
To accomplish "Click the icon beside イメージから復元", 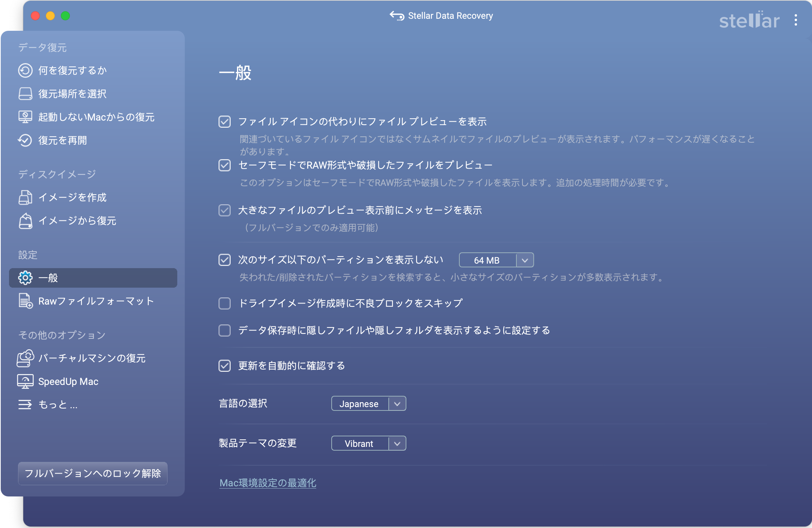I will coord(25,221).
